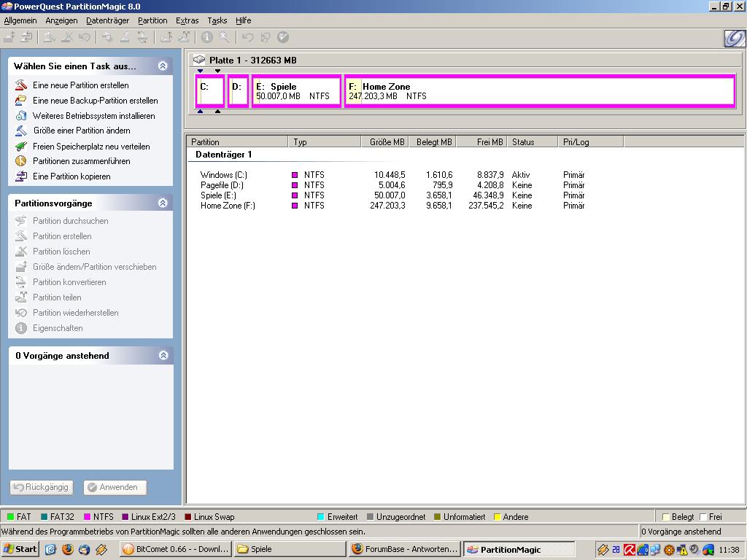The height and width of the screenshot is (560, 747).
Task: Click the Rückgängig button
Action: click(42, 487)
